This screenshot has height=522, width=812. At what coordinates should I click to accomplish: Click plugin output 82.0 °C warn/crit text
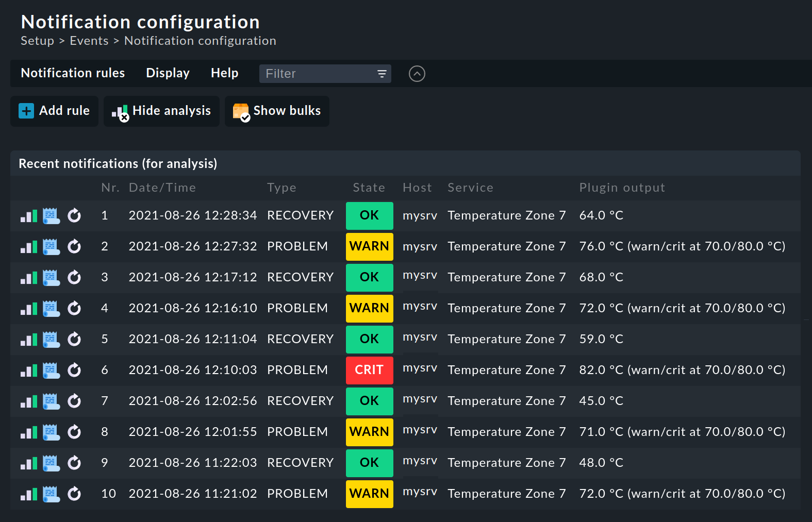click(x=682, y=370)
